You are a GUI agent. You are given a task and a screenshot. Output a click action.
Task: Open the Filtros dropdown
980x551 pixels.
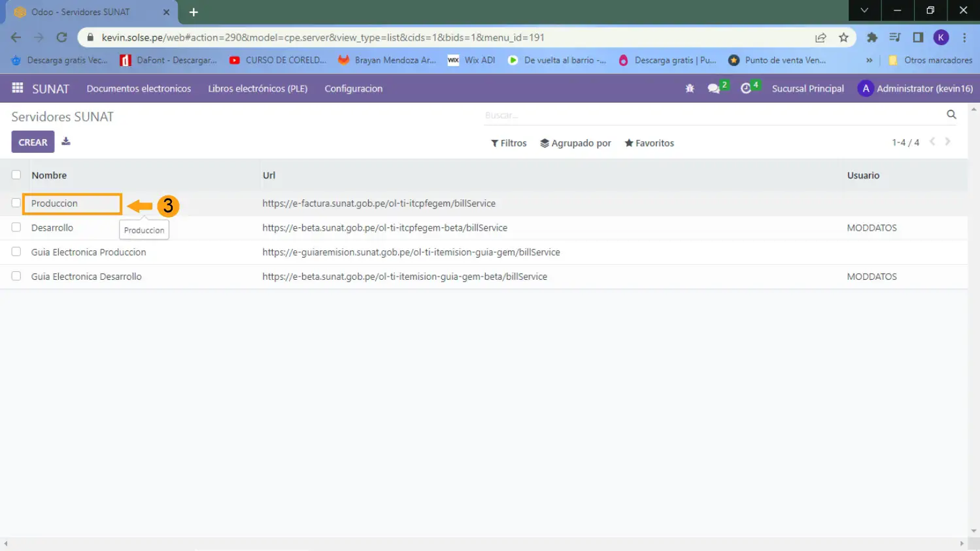[509, 143]
